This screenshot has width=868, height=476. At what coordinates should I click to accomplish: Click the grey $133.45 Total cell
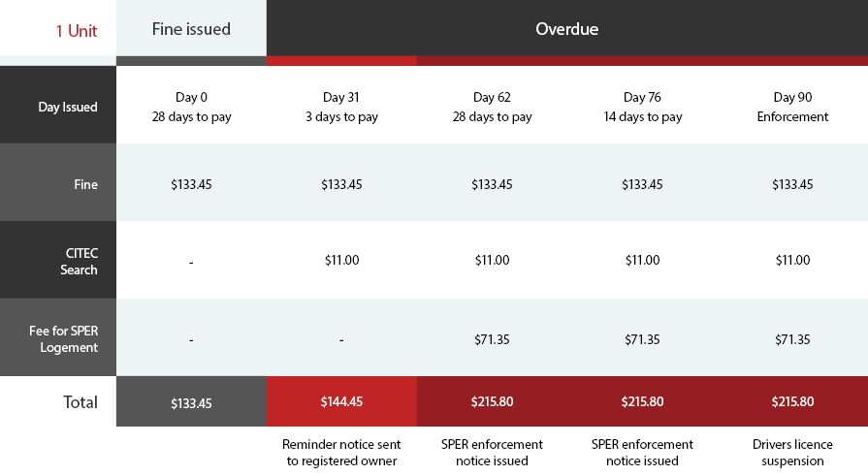191,402
